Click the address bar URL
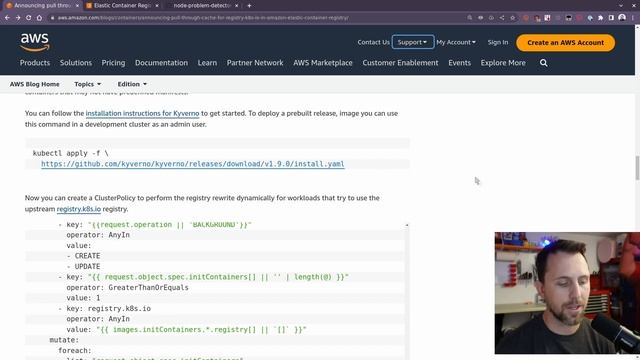 pyautogui.click(x=203, y=18)
